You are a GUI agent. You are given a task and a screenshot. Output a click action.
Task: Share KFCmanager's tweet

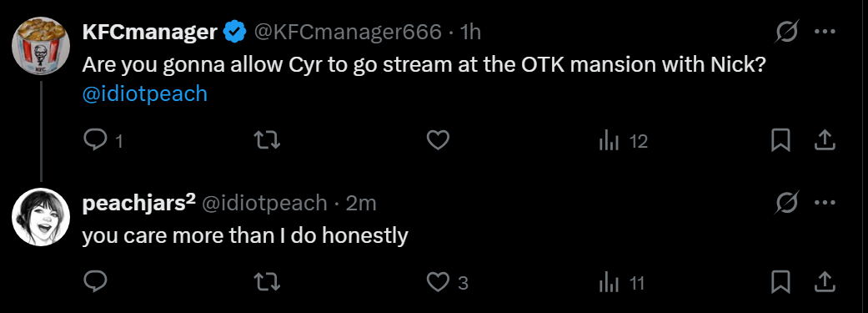click(x=825, y=140)
